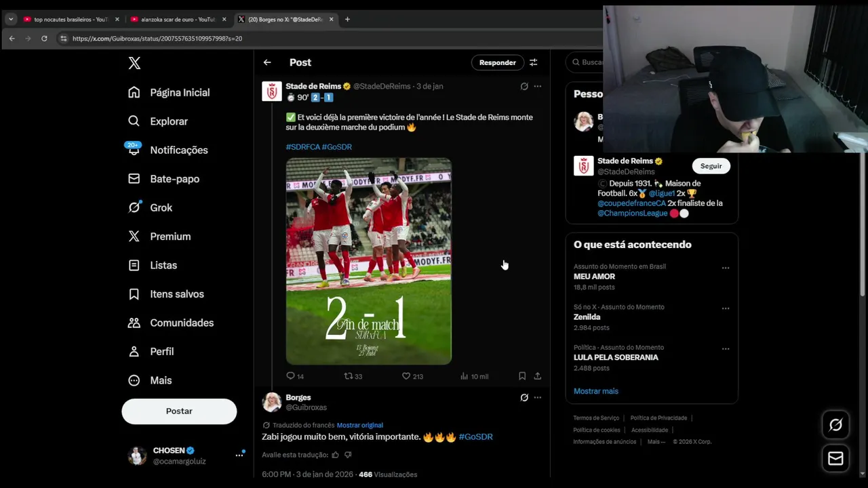868x488 pixels.
Task: Open floating messages envelope button
Action: click(836, 459)
